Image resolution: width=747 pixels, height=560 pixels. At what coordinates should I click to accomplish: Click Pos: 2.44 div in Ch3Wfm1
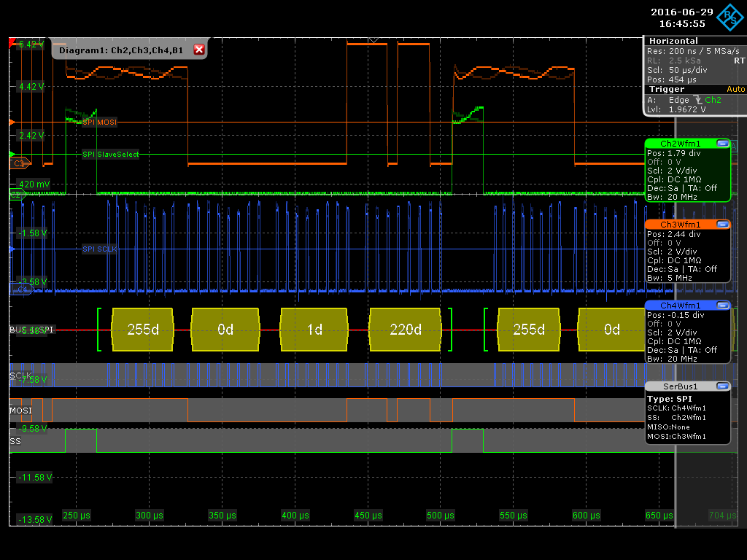(x=673, y=234)
